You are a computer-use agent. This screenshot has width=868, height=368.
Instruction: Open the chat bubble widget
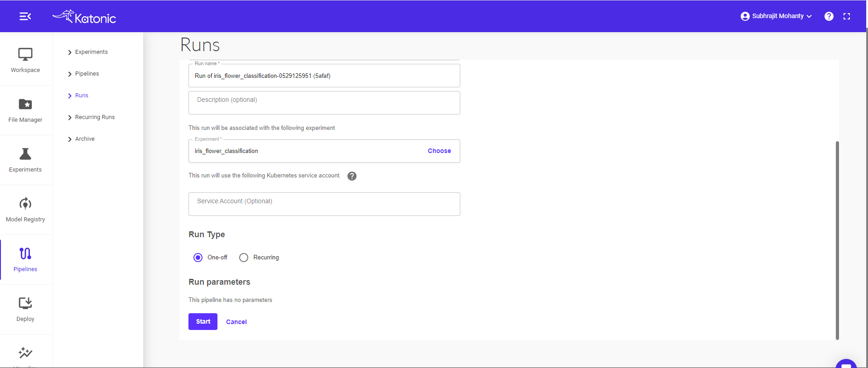click(x=846, y=363)
